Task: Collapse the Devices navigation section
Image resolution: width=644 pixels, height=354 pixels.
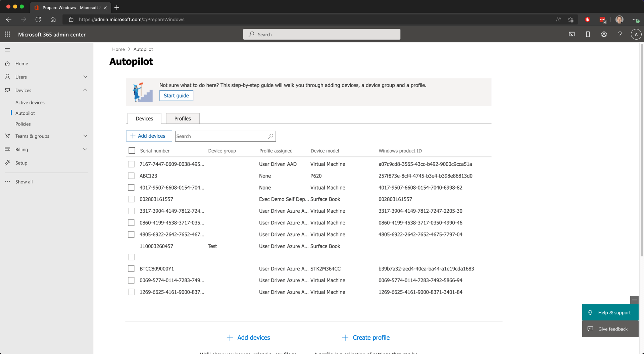Action: (x=85, y=90)
